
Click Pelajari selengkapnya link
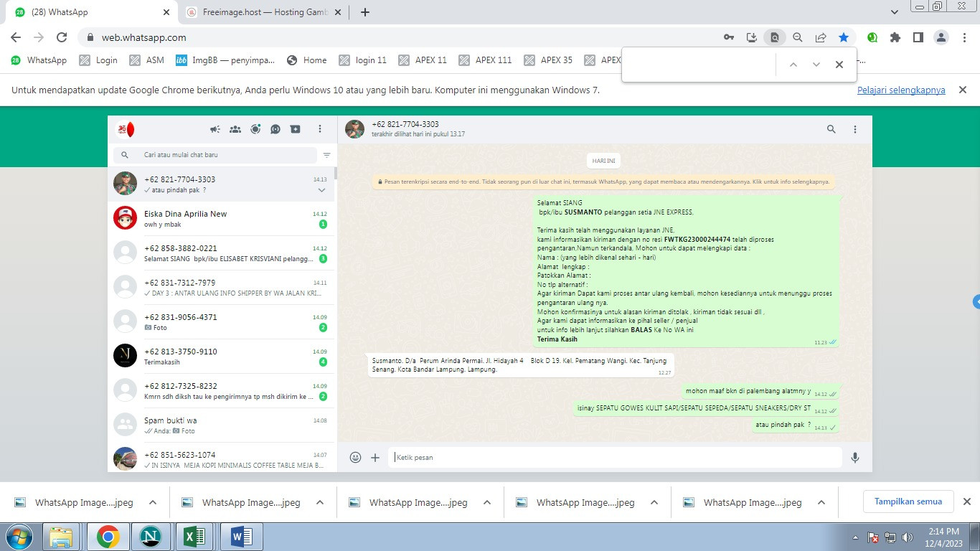901,90
